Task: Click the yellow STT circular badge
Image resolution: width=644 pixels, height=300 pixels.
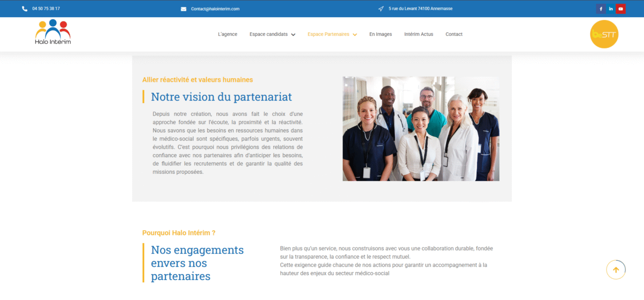Action: tap(604, 34)
